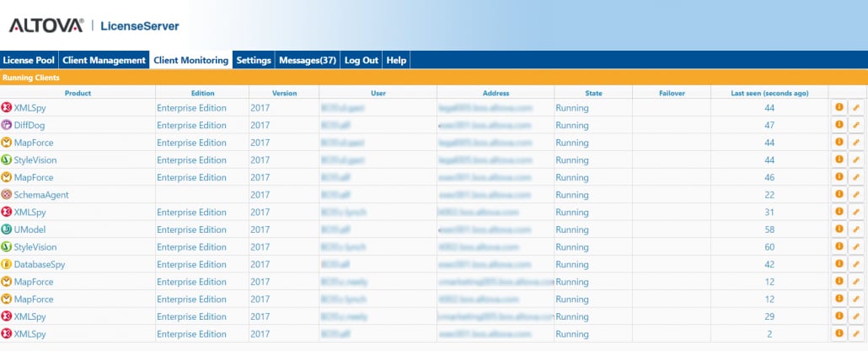868x351 pixels.
Task: Click the LicenseServer title text
Action: point(140,25)
